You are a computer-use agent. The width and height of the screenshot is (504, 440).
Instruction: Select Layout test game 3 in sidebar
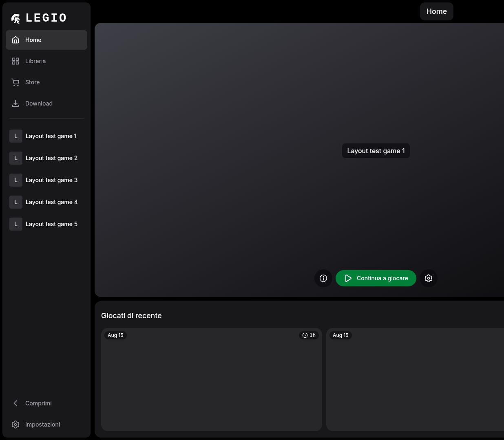(46, 180)
